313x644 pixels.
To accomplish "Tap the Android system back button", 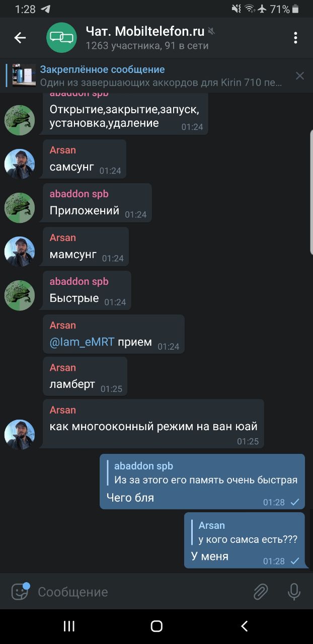I will [x=245, y=626].
